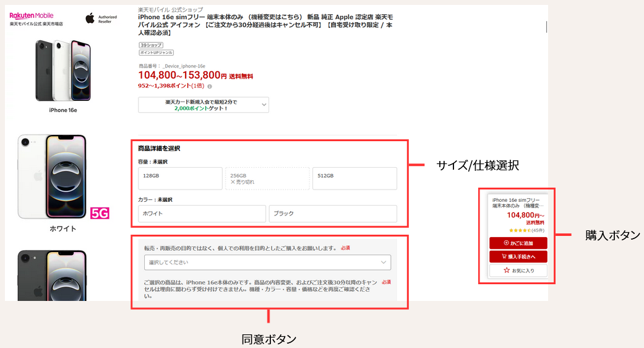Select ホワイト as the color
Viewport: 644px width, 348px height.
pyautogui.click(x=202, y=214)
